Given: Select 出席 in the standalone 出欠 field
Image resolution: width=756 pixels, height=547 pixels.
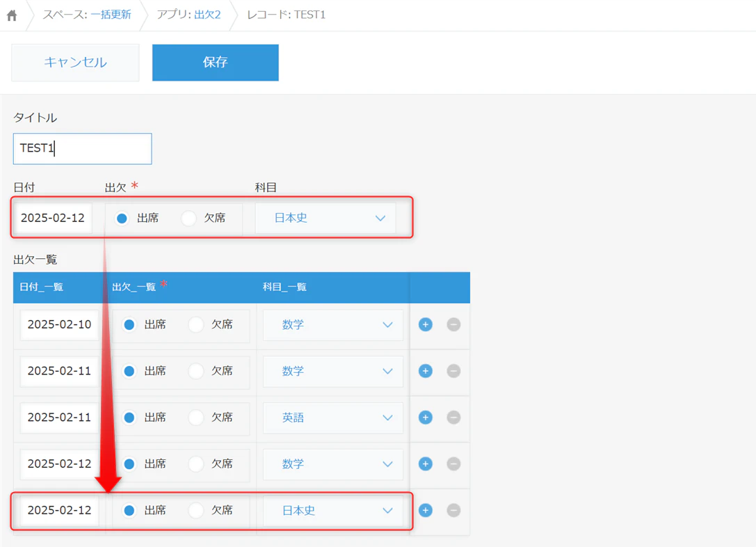Looking at the screenshot, I should coord(122,218).
